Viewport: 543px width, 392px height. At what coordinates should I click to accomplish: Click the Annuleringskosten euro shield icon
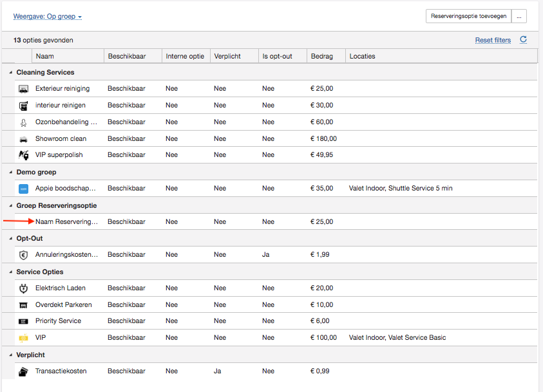[x=23, y=255]
